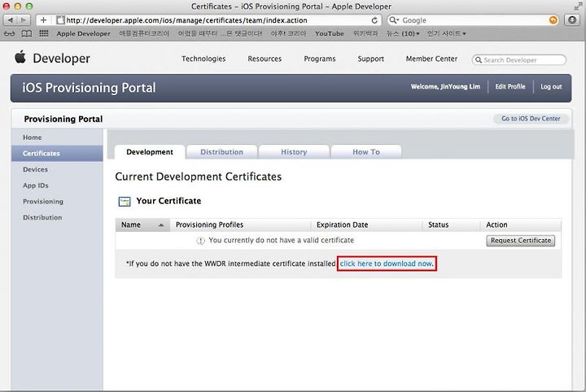Switch to the Development tab

click(x=150, y=152)
